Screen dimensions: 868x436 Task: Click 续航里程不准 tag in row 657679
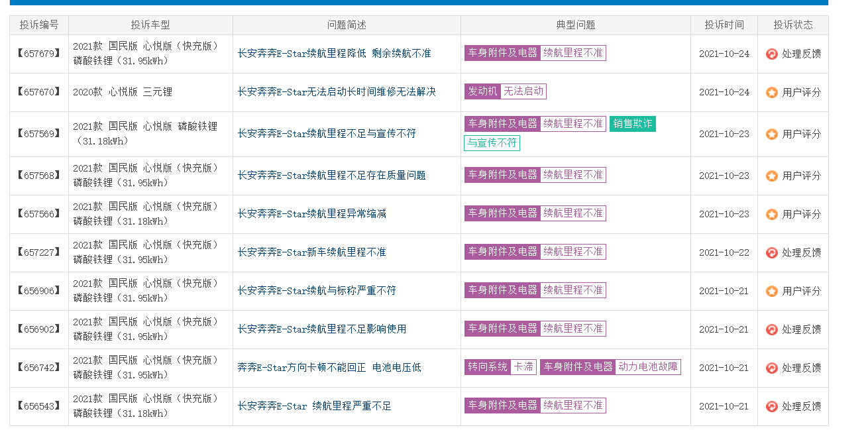pos(573,53)
